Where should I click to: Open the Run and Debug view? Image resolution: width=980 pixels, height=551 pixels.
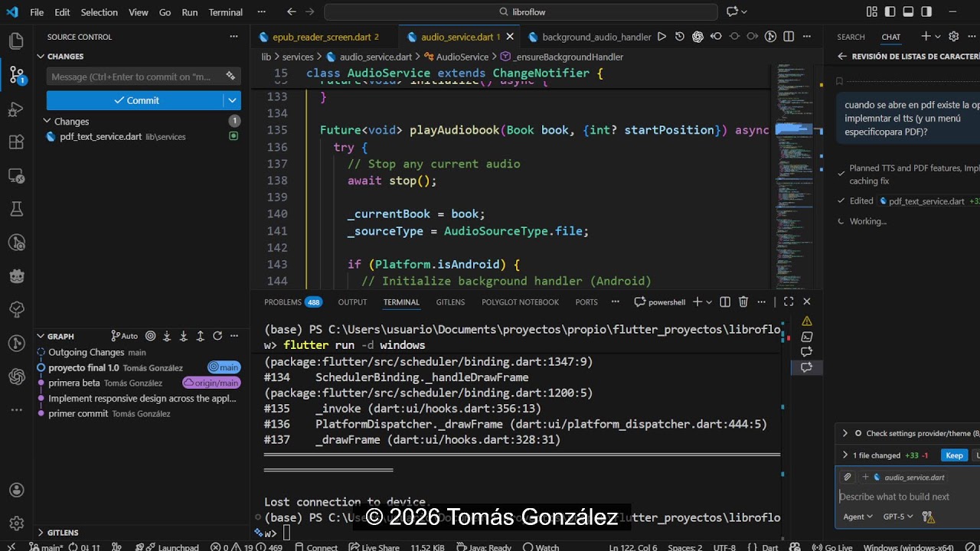tap(16, 109)
